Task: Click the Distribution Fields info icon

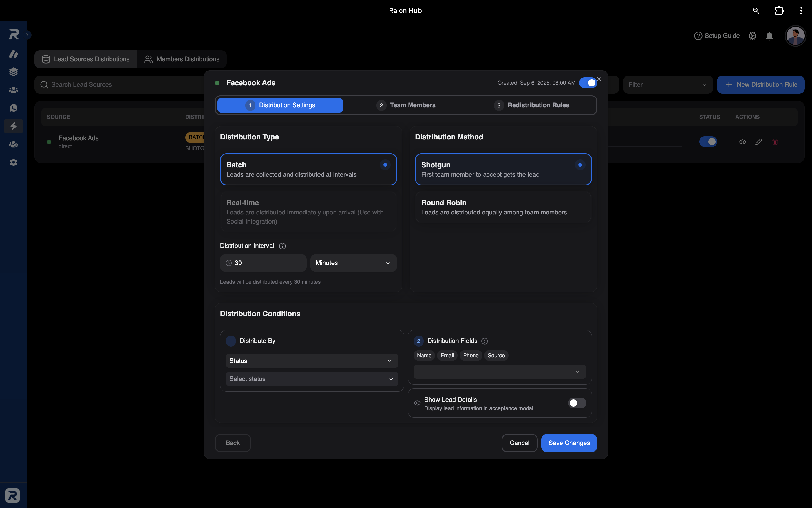Action: point(484,341)
